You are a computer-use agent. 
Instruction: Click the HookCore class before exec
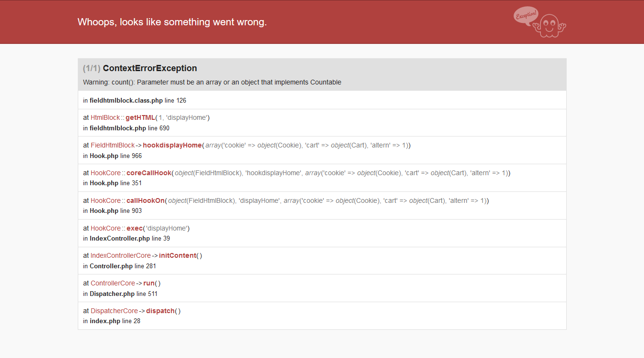tap(106, 228)
